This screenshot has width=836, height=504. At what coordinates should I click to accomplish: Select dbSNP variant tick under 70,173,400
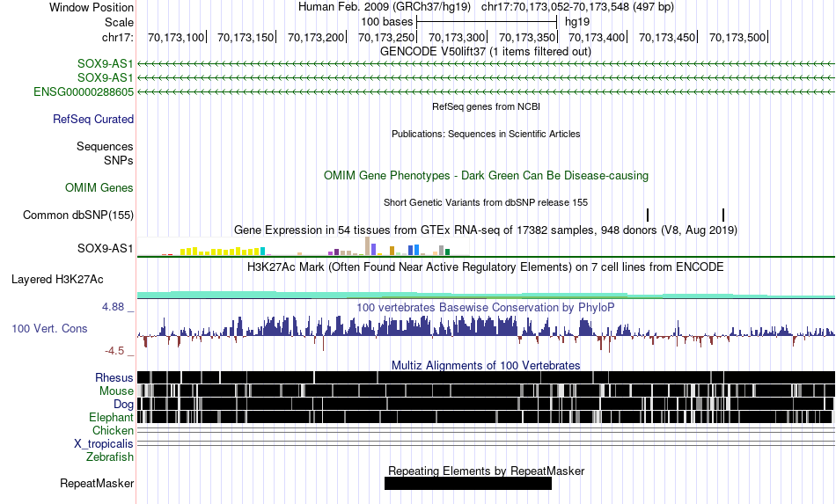648,215
